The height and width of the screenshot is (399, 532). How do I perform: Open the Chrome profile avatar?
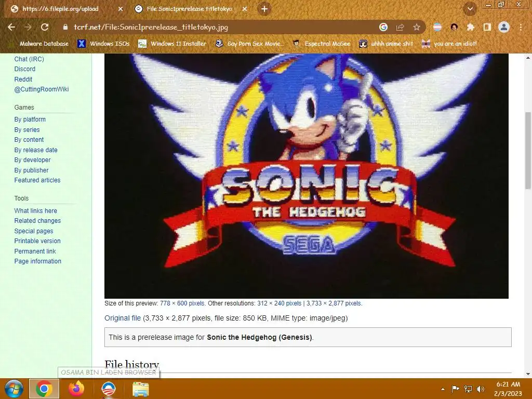pyautogui.click(x=504, y=27)
